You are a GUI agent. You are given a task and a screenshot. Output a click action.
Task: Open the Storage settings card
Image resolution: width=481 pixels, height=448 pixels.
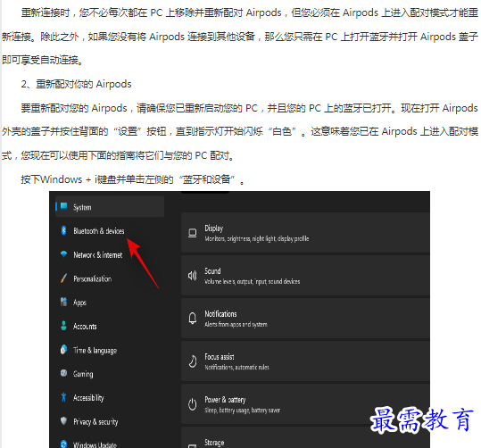coord(305,437)
